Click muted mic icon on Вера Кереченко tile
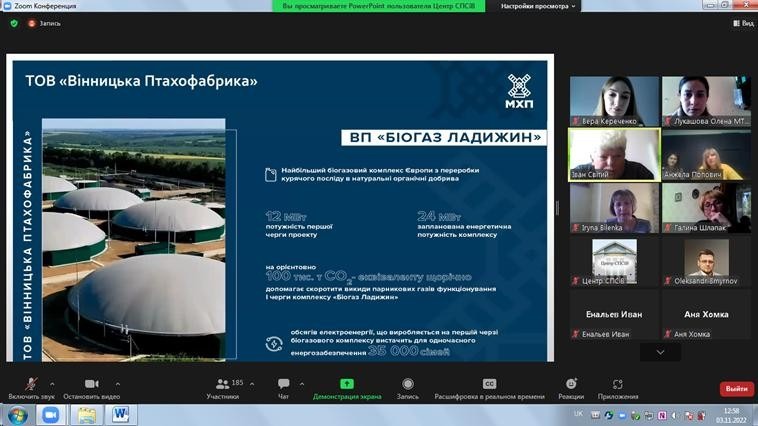The height and width of the screenshot is (426, 758). (x=575, y=121)
